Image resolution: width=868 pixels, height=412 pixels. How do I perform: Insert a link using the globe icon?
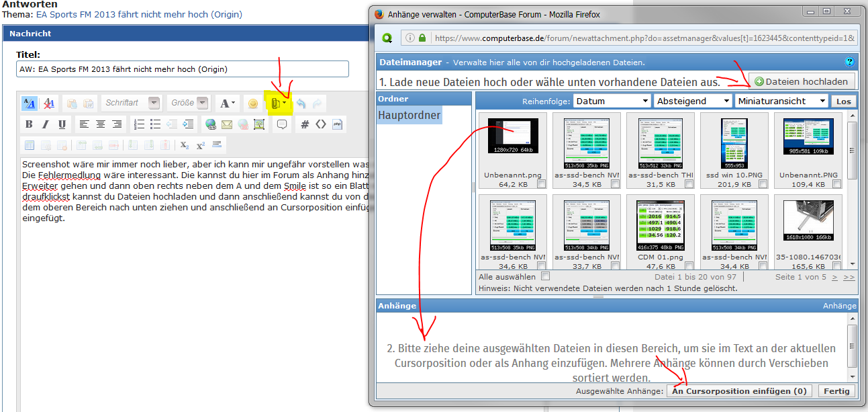pyautogui.click(x=211, y=124)
